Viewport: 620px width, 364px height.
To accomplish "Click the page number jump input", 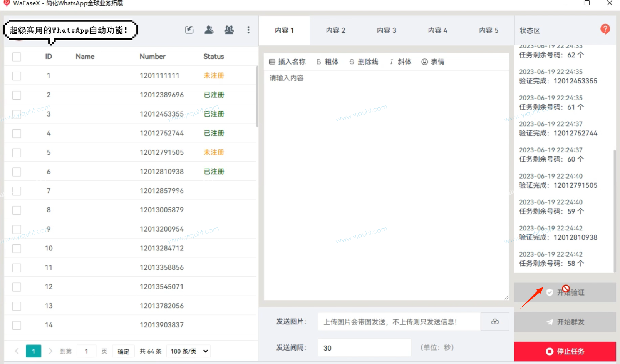I will click(86, 351).
